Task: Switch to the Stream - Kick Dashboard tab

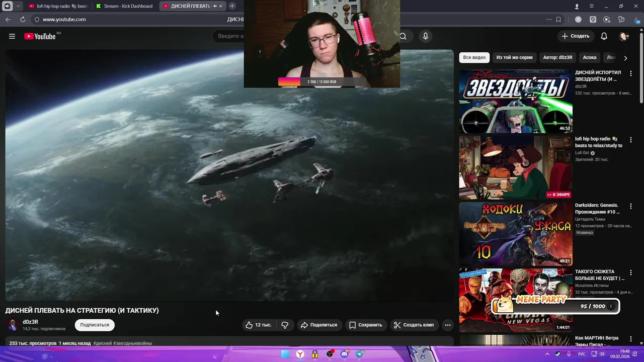Action: click(x=124, y=6)
